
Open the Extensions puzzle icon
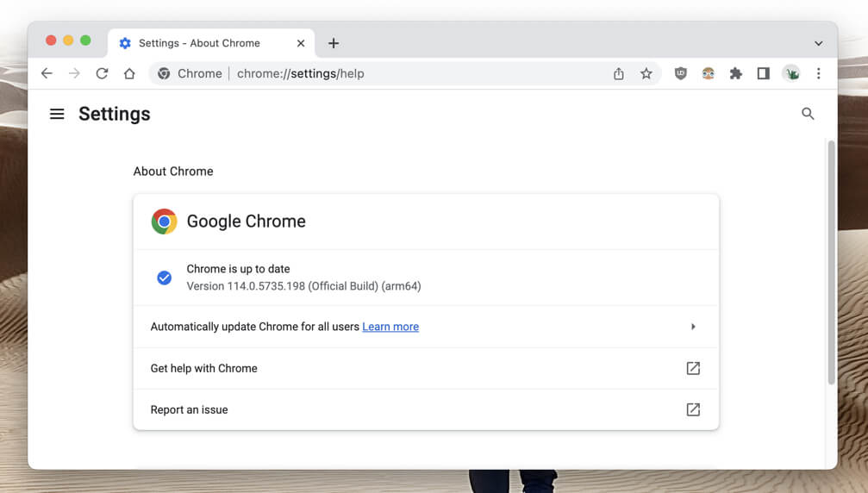[735, 73]
